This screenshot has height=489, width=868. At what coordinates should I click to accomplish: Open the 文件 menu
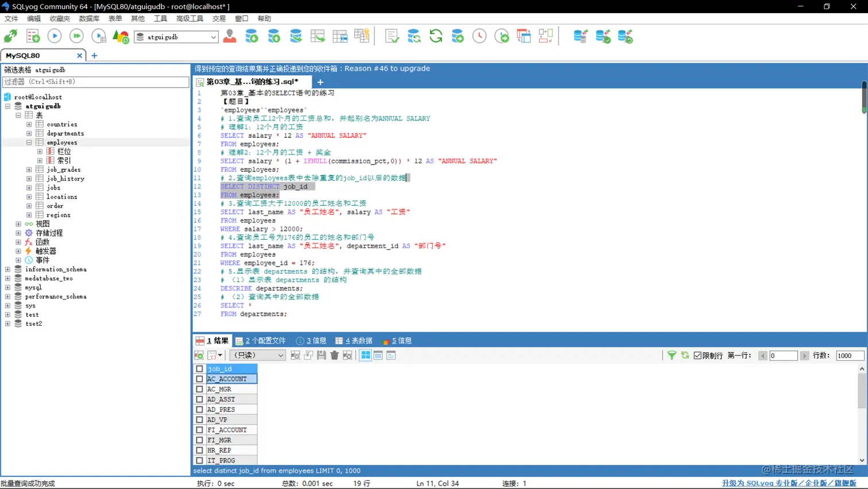pyautogui.click(x=11, y=18)
